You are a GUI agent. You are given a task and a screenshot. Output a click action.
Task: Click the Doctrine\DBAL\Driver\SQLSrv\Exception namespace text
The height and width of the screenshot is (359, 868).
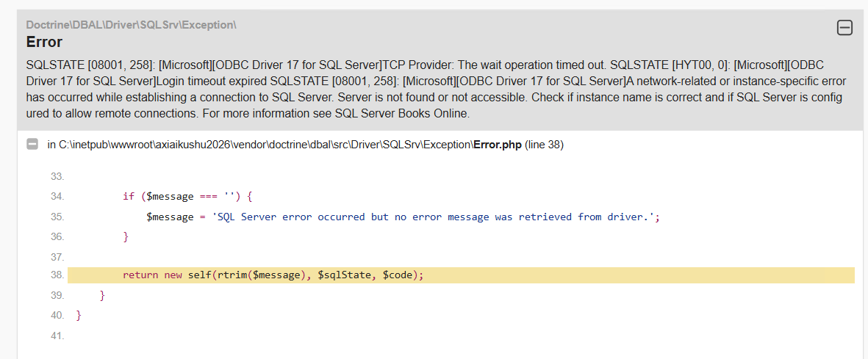[131, 25]
